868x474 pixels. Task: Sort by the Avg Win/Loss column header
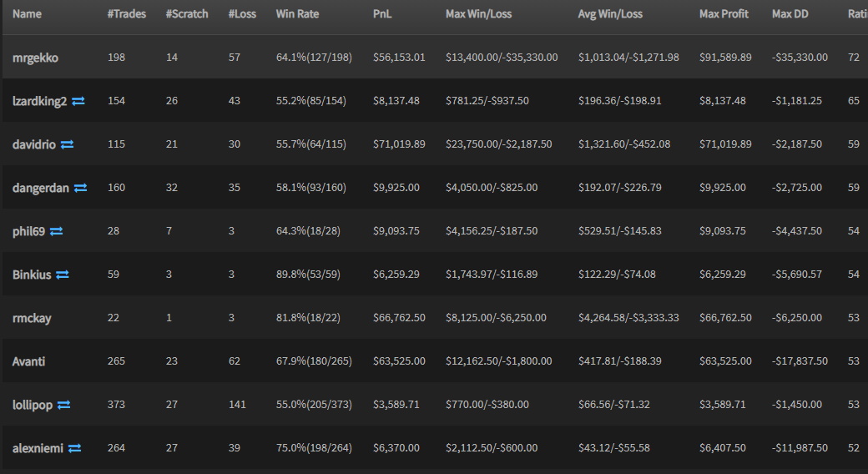[610, 14]
